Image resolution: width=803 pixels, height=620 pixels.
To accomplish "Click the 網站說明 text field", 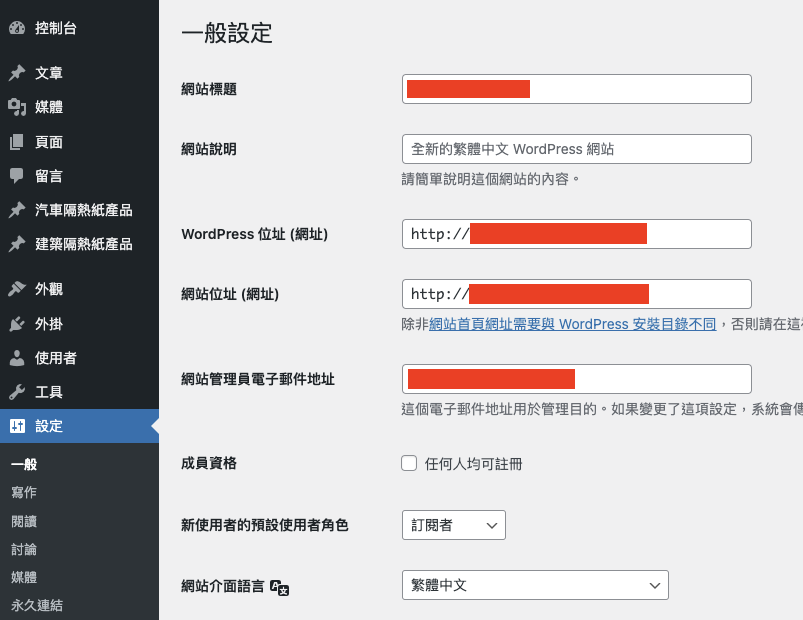I will tap(576, 149).
